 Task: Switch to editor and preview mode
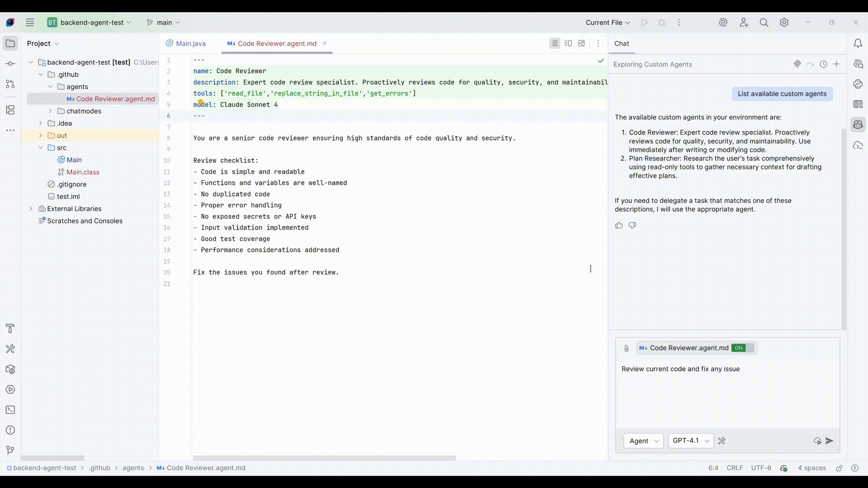(568, 43)
